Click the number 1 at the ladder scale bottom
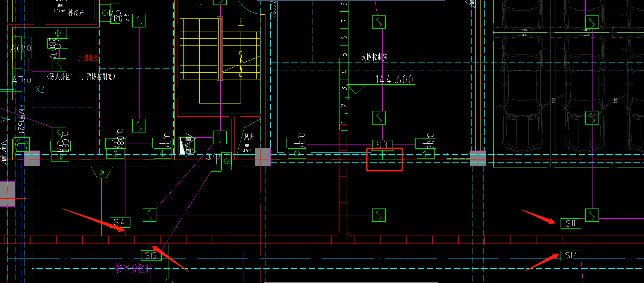The image size is (644, 283). (x=343, y=123)
